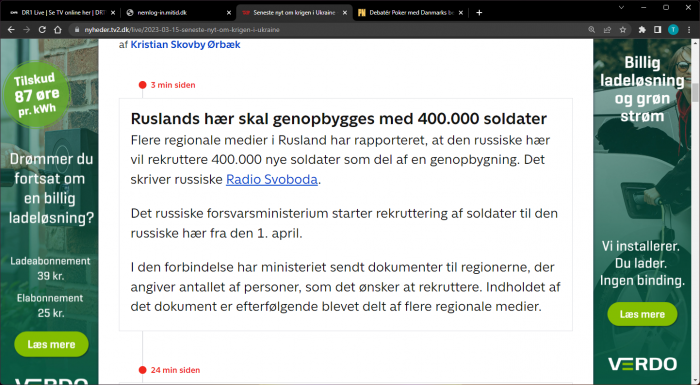The width and height of the screenshot is (700, 385).
Task: Click the Tilskud 87 øre badge
Action: [36, 94]
